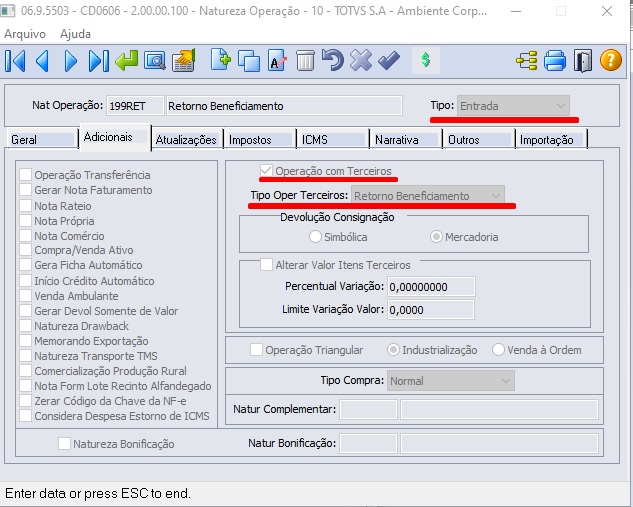Viewport: 633px width, 507px height.
Task: Choose Industrialização radio button
Action: [x=394, y=350]
